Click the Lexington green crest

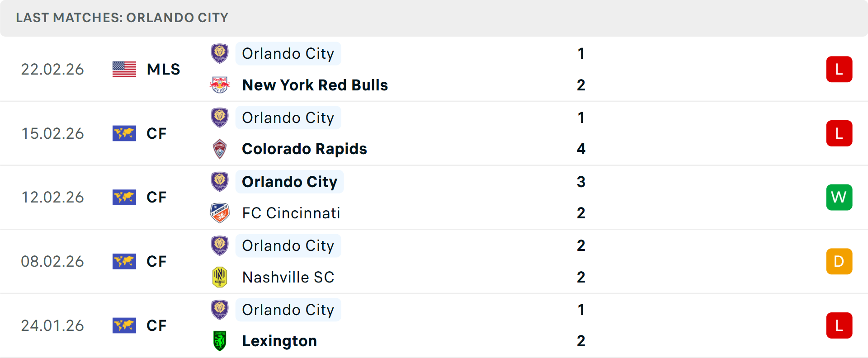point(220,341)
